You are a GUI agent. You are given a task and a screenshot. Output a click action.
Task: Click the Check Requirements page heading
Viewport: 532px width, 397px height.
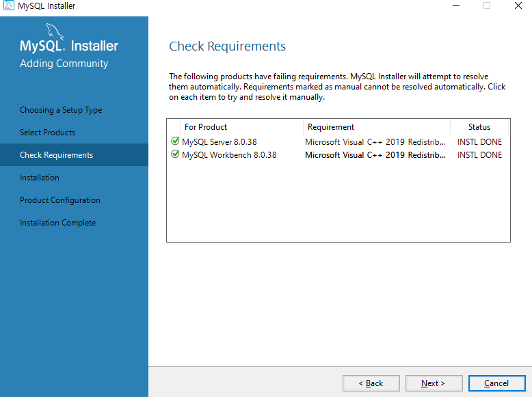[x=227, y=46]
